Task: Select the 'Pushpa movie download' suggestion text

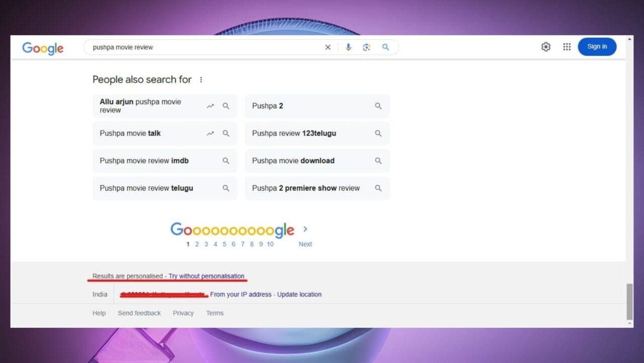Action: [x=293, y=161]
